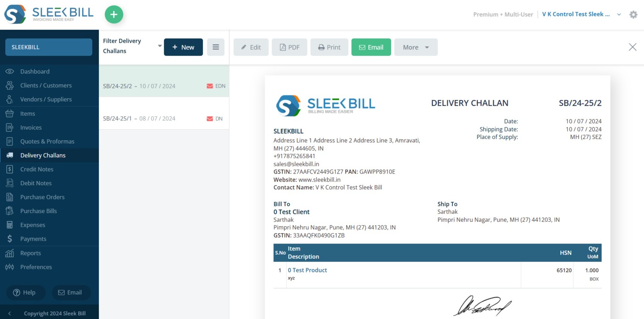Expand the More actions dropdown

pyautogui.click(x=416, y=47)
